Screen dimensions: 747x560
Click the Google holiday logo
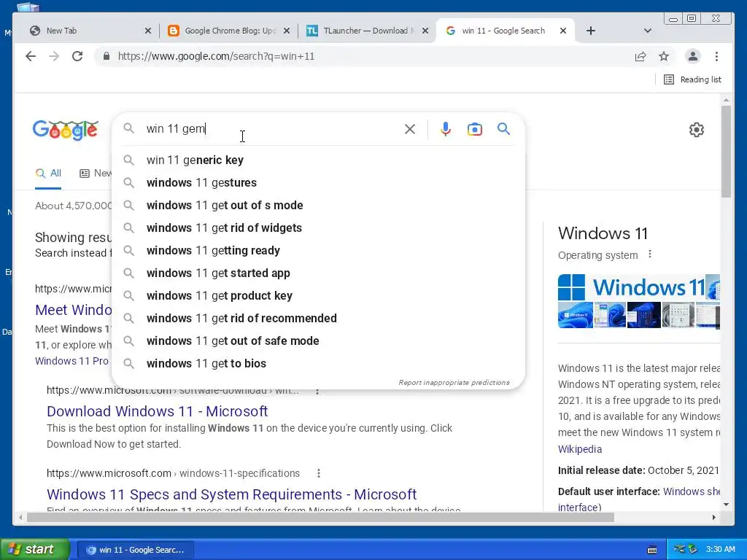[65, 130]
